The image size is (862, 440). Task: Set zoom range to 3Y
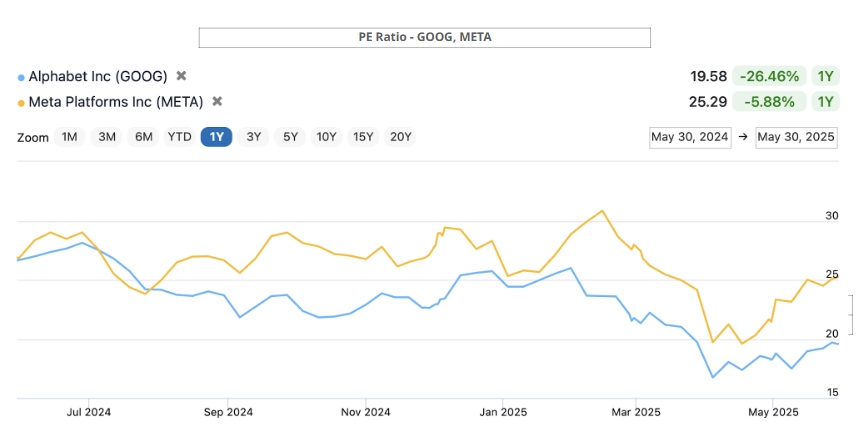point(253,137)
